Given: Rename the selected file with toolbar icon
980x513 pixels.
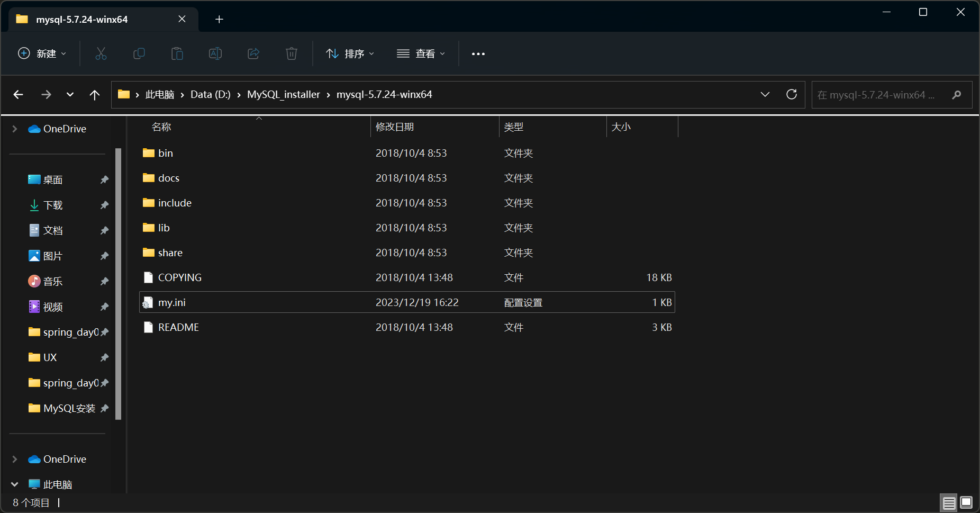Looking at the screenshot, I should [x=215, y=53].
